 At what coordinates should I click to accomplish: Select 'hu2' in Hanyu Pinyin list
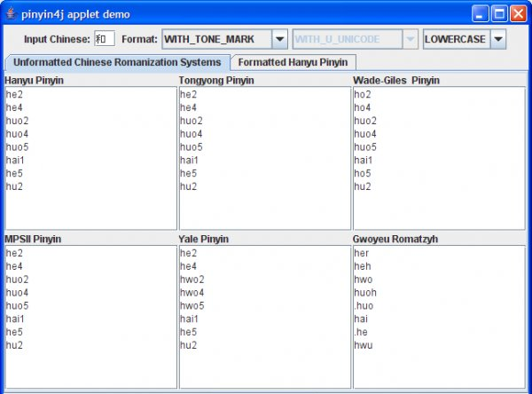pos(14,186)
